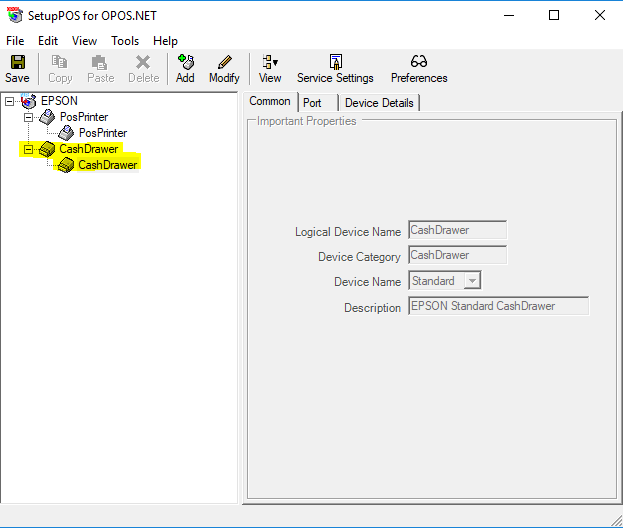This screenshot has width=623, height=528.
Task: Minimize the SetupPOS window
Action: click(x=509, y=15)
